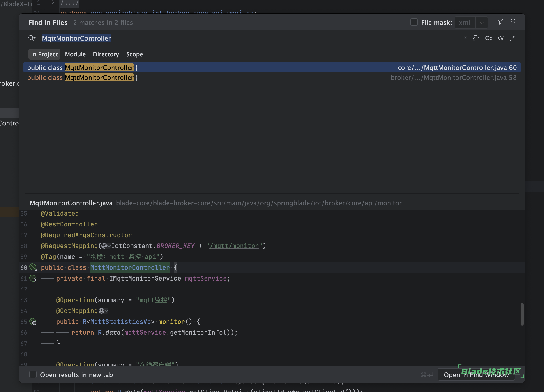Switch to the Directory scope tab

[x=106, y=54]
